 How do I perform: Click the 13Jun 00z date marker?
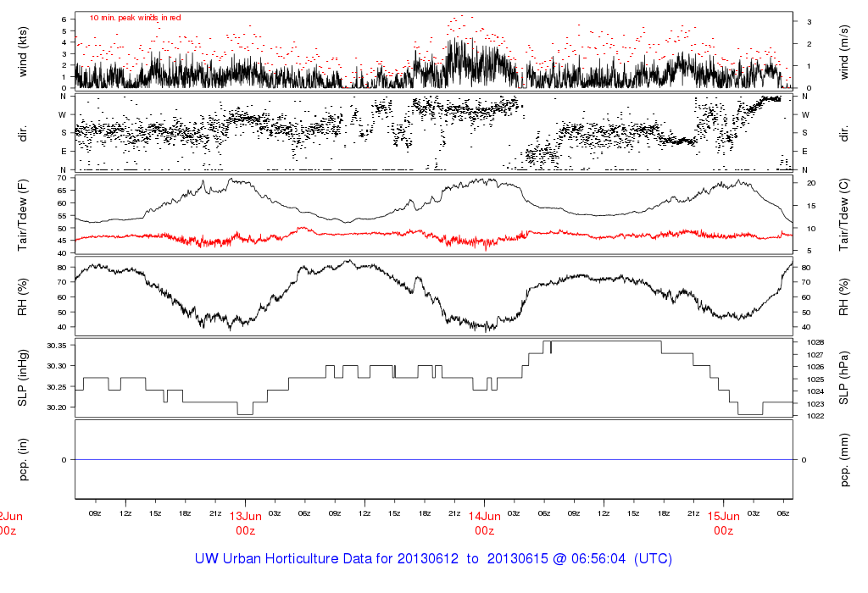(246, 523)
